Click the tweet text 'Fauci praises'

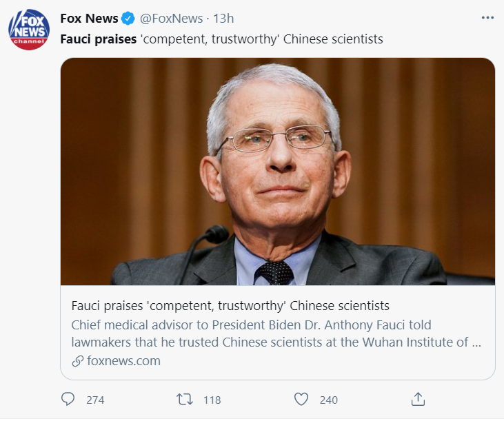click(99, 39)
